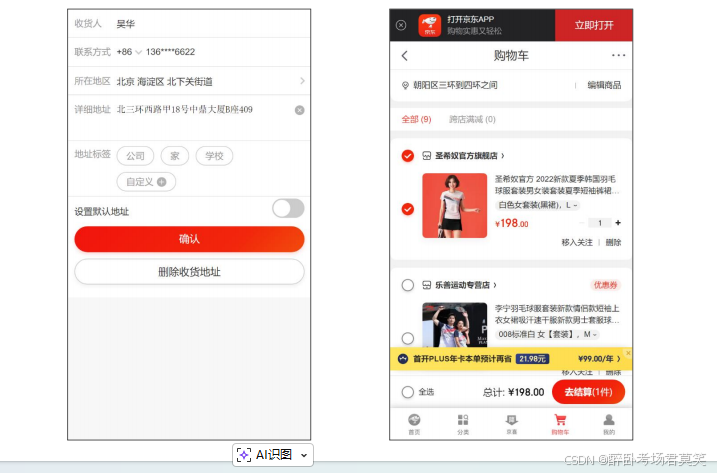Click the 去结算(1件) checkout button

pos(588,392)
